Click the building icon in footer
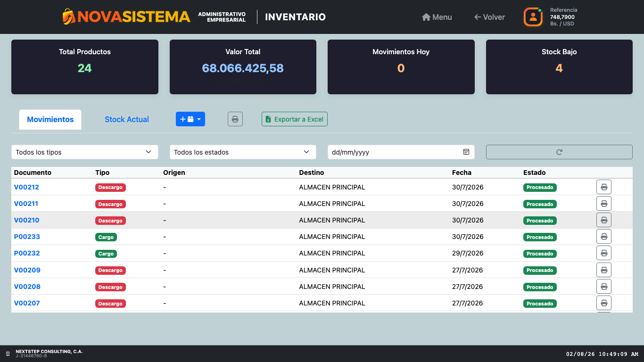 click(x=8, y=354)
